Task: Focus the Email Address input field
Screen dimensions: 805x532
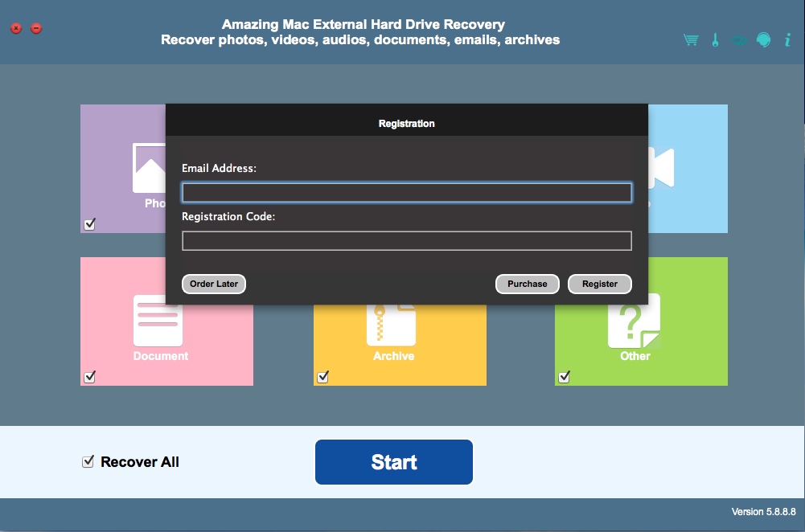Action: click(406, 193)
